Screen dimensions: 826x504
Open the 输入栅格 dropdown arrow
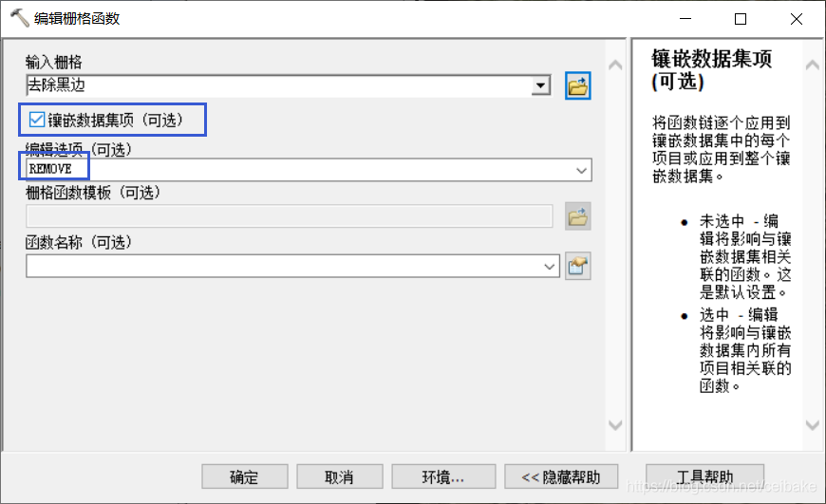(540, 85)
